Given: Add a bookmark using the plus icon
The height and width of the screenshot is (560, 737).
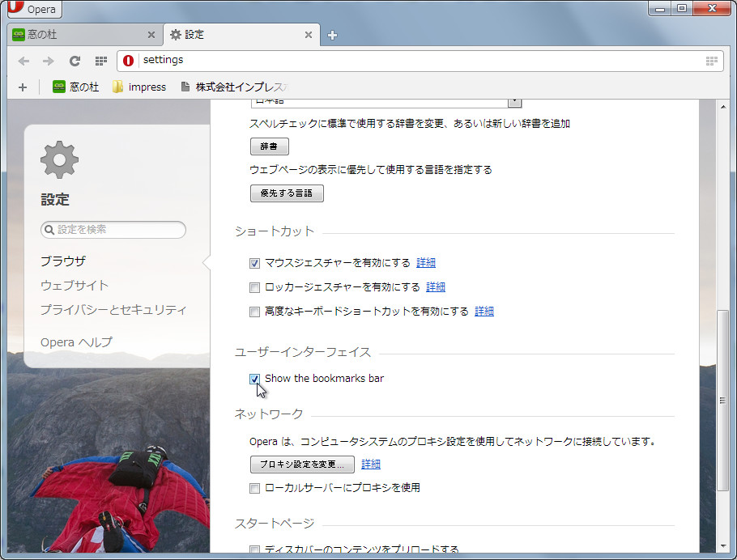Looking at the screenshot, I should (x=22, y=87).
